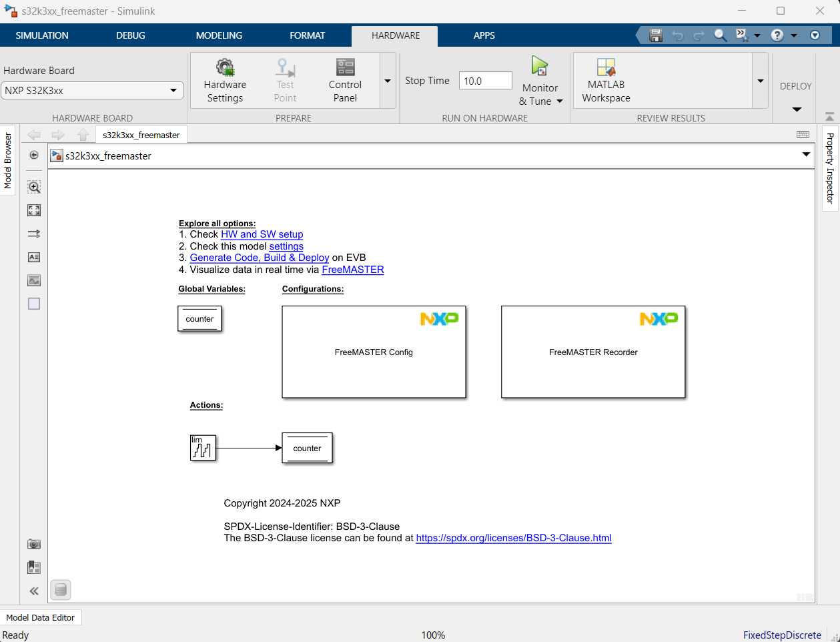Open the model settings link
Screen dimensions: 840x642
(x=286, y=246)
